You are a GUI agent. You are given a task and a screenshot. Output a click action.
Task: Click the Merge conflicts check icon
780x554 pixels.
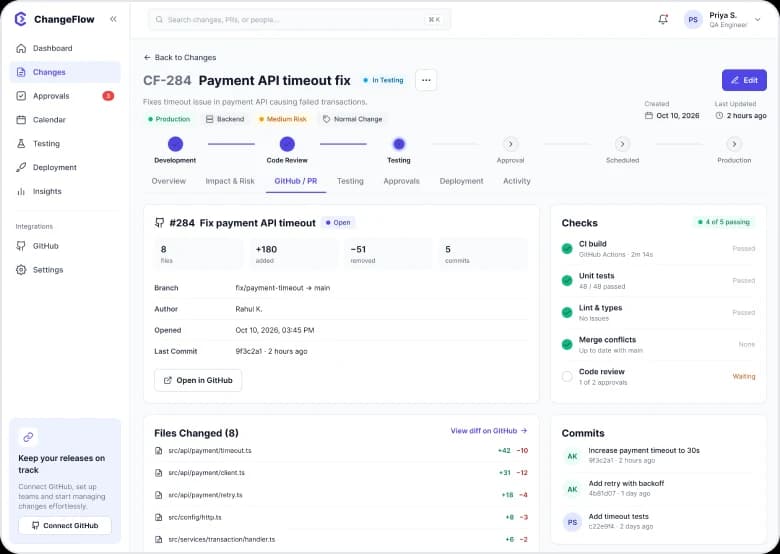click(x=567, y=344)
